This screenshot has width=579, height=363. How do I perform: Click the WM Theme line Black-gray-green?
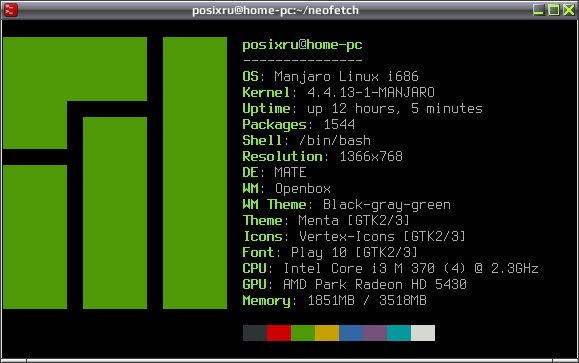(346, 205)
